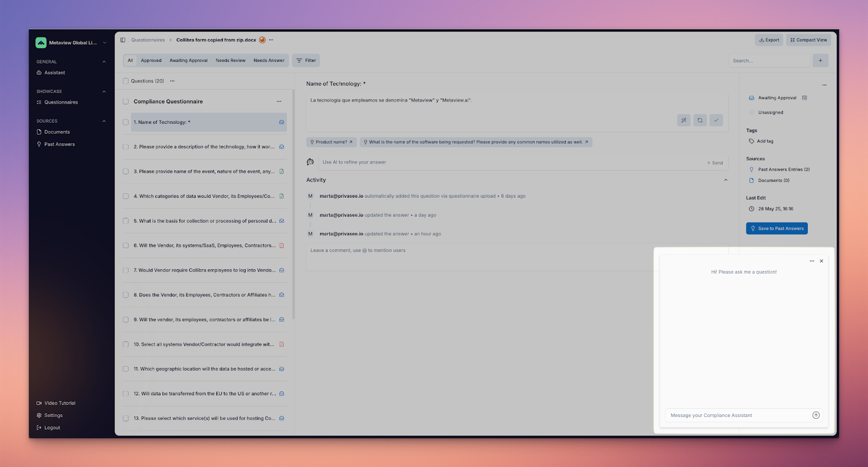Image resolution: width=868 pixels, height=467 pixels.
Task: Click the send arrow in compliance assistant chat
Action: coord(815,415)
